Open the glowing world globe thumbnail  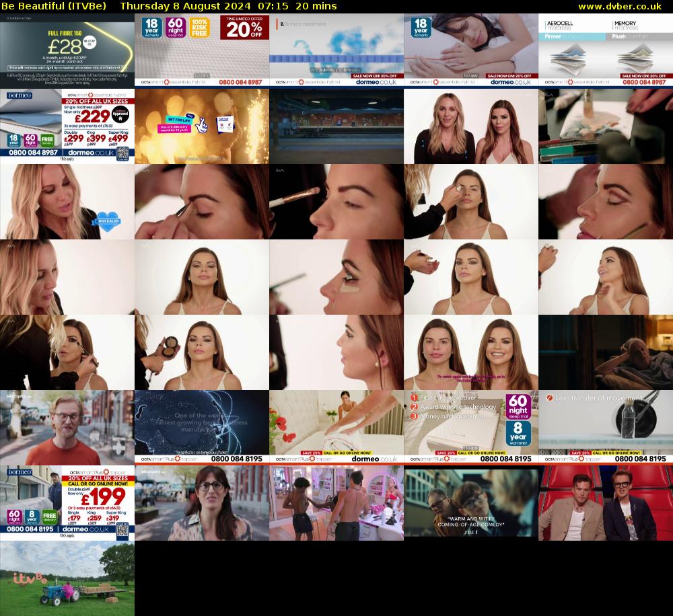[202, 427]
